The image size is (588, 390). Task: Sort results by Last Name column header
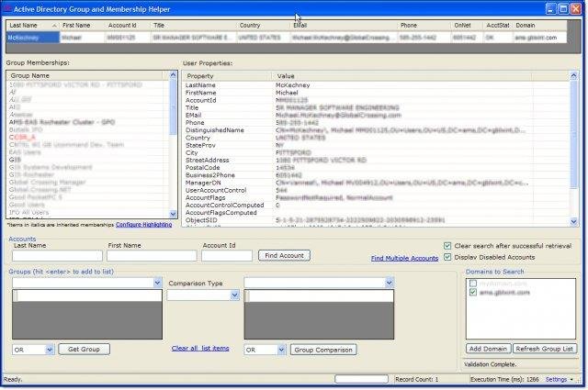click(x=23, y=26)
